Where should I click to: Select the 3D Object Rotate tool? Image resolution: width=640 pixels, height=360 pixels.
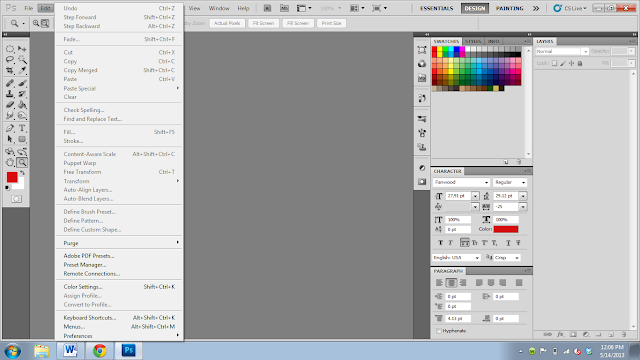tap(10, 151)
